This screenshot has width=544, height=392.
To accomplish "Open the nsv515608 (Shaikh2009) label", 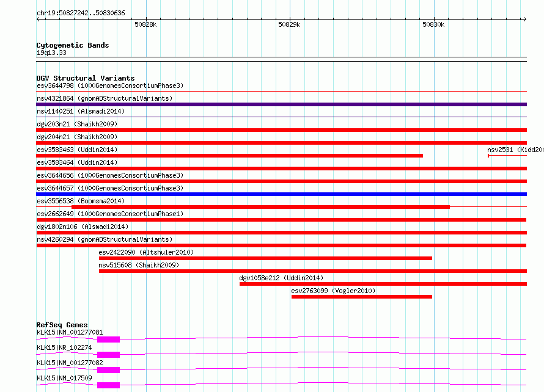I will [139, 265].
